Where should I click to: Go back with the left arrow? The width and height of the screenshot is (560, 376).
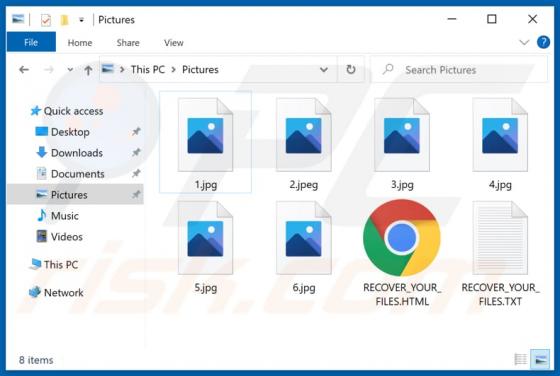tap(24, 69)
